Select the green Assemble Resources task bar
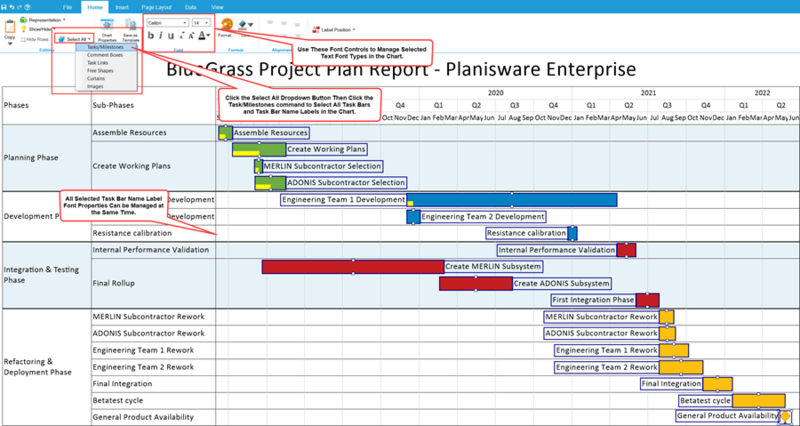The width and height of the screenshot is (800, 426). click(x=226, y=133)
